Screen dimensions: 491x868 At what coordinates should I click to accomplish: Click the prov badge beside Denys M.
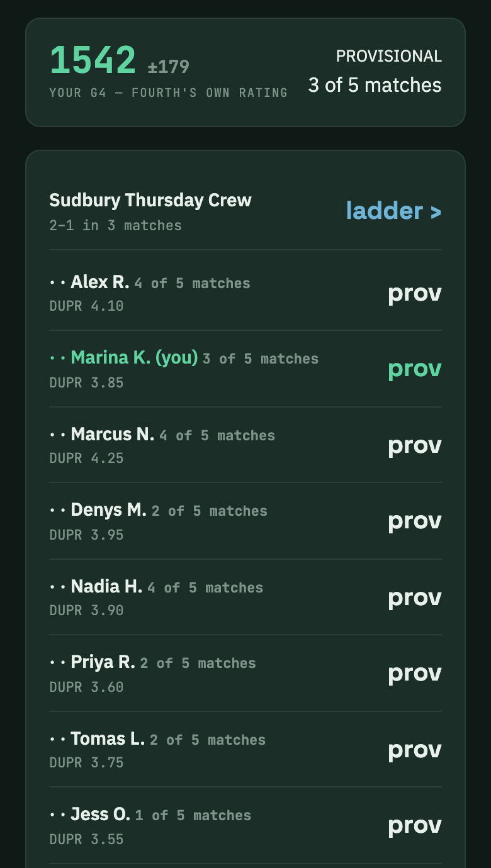point(415,521)
